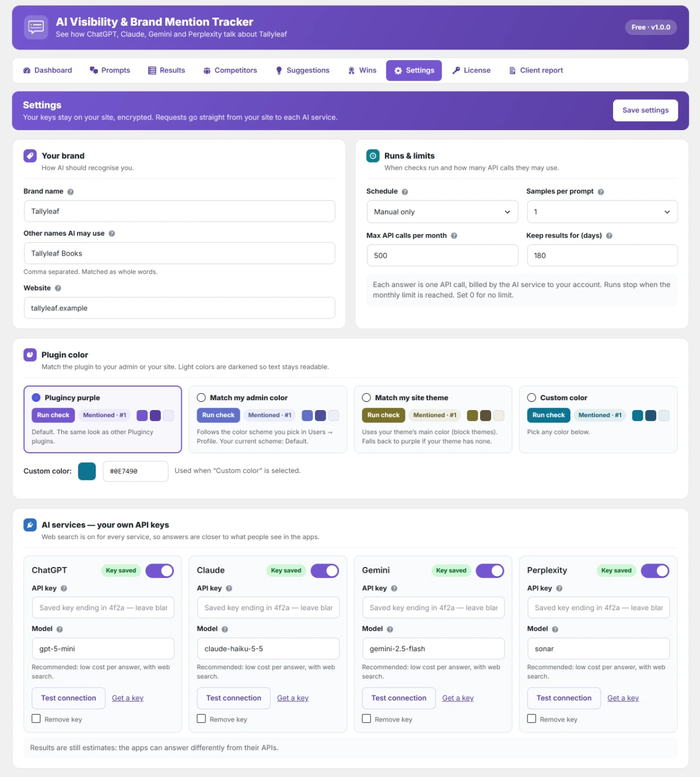Open help icon next to Schedule
This screenshot has height=777, width=700.
(405, 192)
